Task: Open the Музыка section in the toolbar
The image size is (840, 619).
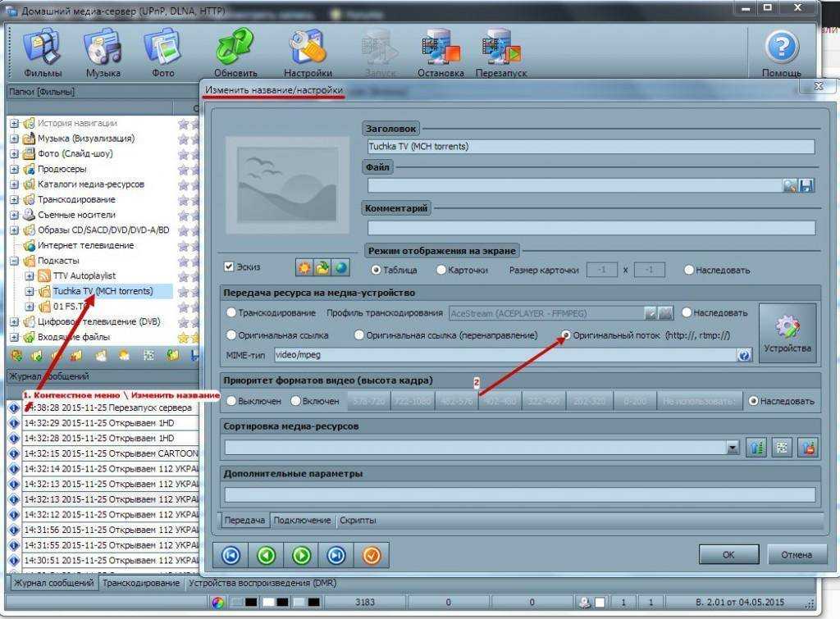Action: pyautogui.click(x=103, y=52)
